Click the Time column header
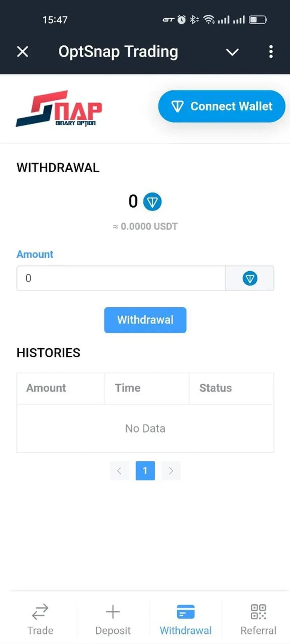 pyautogui.click(x=127, y=388)
